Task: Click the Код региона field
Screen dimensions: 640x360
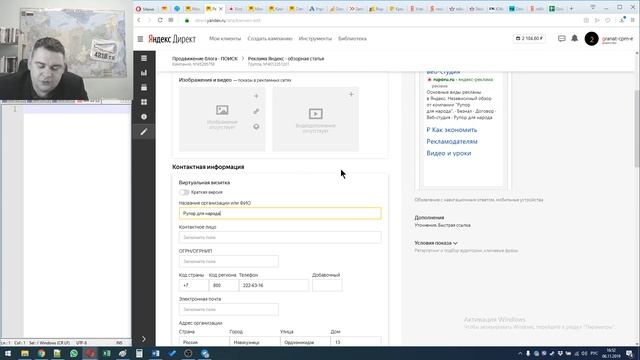Action: [x=223, y=285]
